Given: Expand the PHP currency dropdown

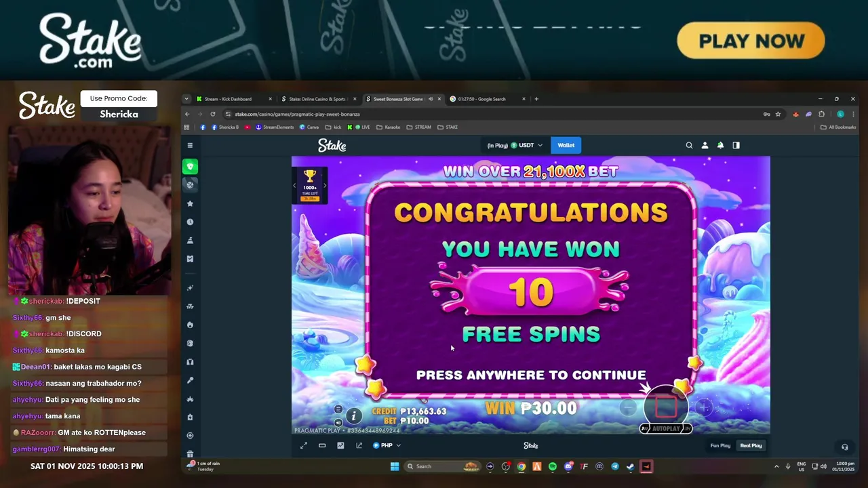Looking at the screenshot, I should (x=387, y=445).
